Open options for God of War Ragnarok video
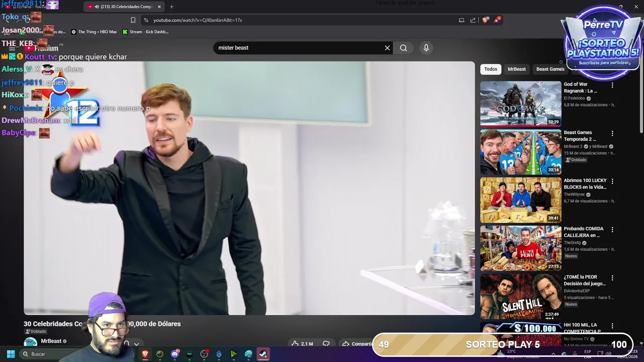This screenshot has height=362, width=644. pos(612,85)
